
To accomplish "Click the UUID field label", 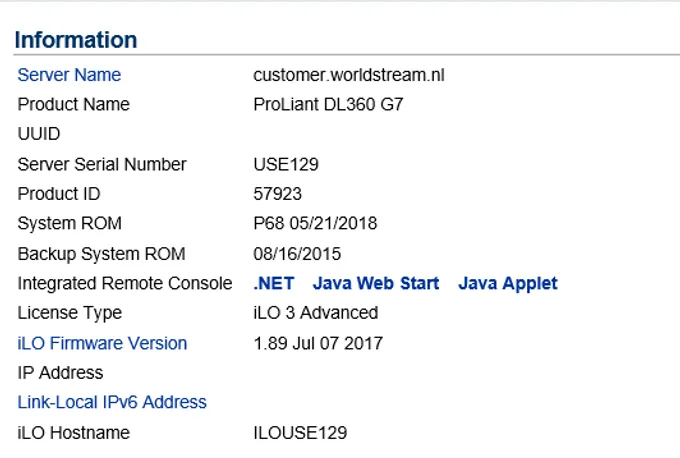I will 39,134.
